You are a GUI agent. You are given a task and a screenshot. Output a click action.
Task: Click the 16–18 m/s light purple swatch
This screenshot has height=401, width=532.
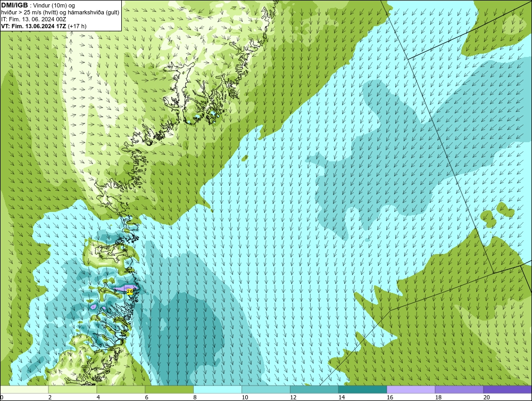pyautogui.click(x=411, y=389)
